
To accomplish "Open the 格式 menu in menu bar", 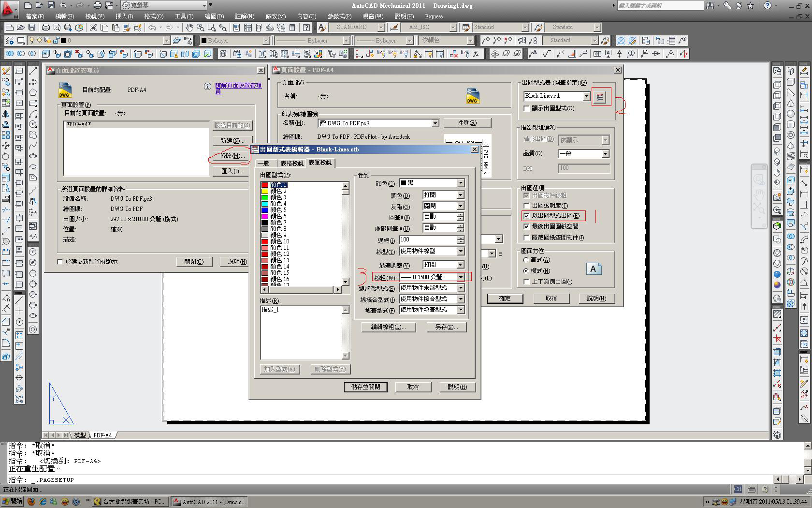I will pos(154,16).
